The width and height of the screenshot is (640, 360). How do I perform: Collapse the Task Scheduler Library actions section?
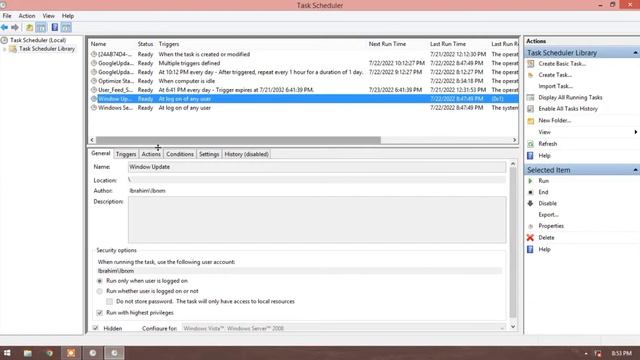point(636,53)
